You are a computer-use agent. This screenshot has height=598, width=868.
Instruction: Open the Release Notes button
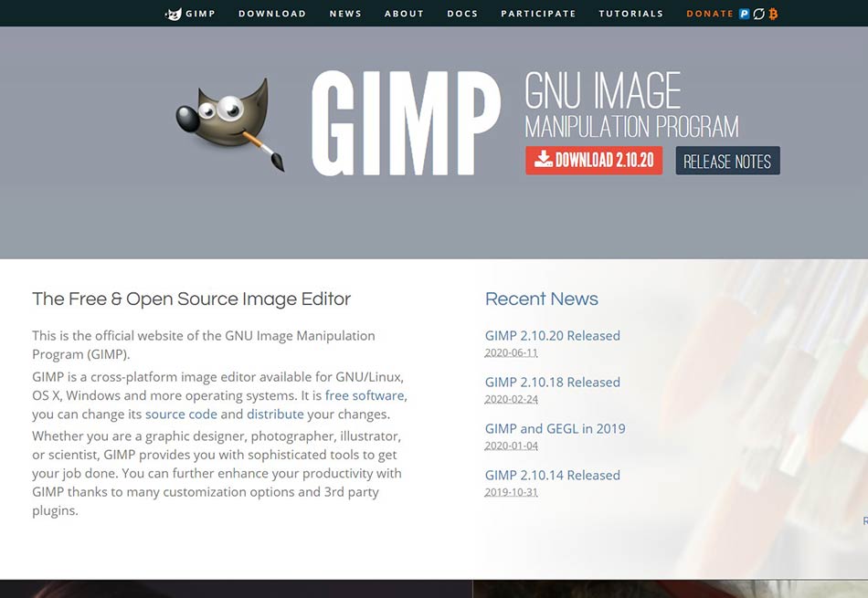point(727,161)
